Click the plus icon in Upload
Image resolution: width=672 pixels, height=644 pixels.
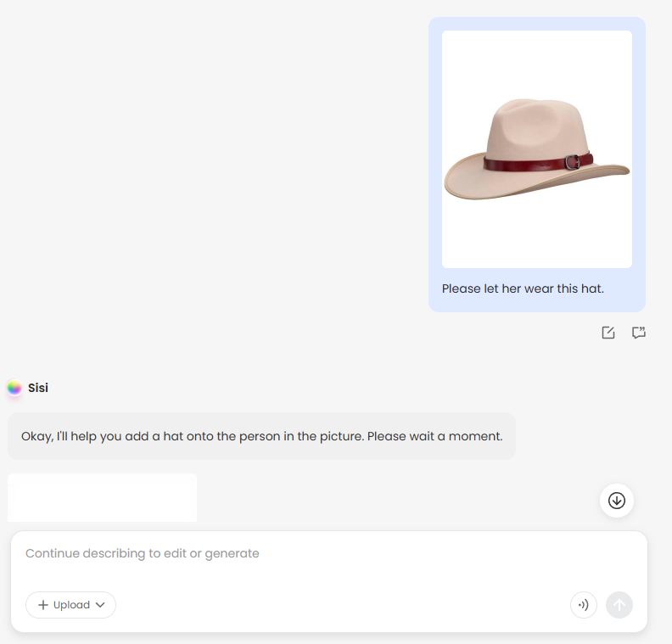(x=43, y=605)
